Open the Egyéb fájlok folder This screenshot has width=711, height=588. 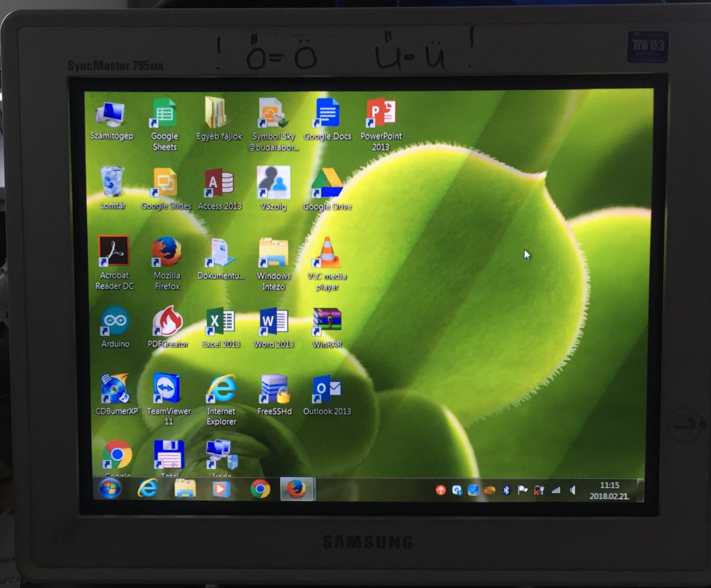click(219, 119)
